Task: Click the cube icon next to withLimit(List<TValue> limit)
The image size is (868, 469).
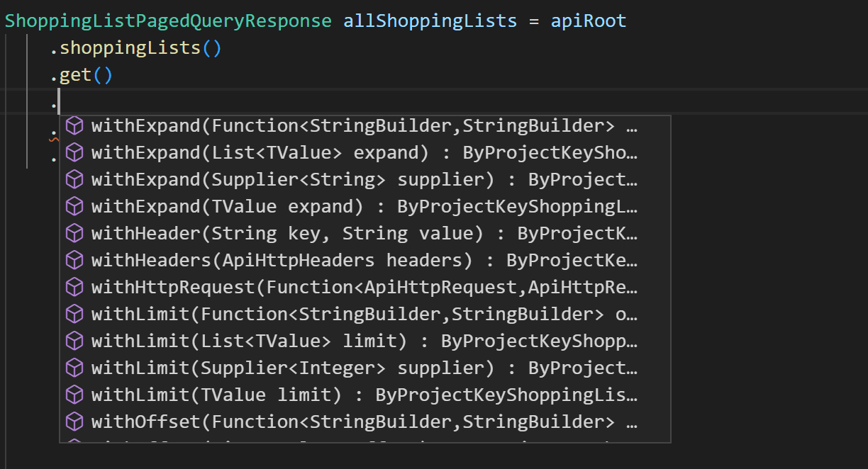Action: (x=74, y=340)
